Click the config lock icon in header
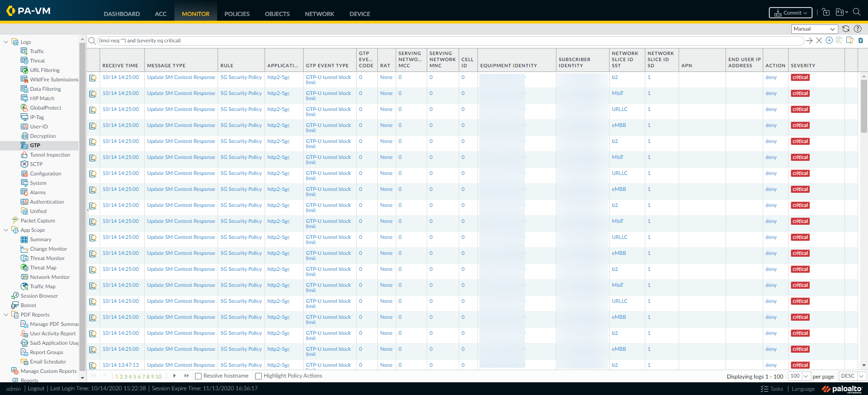868x395 pixels. [x=826, y=13]
